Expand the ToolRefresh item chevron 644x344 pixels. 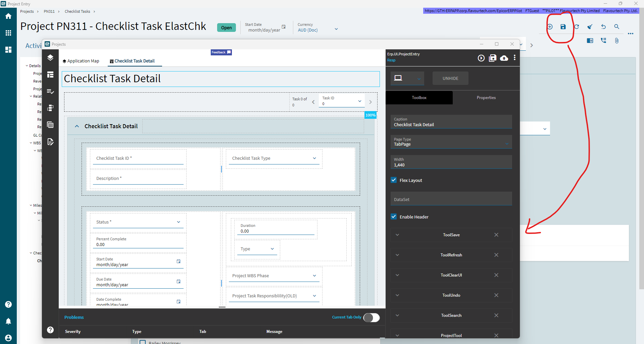tap(397, 255)
